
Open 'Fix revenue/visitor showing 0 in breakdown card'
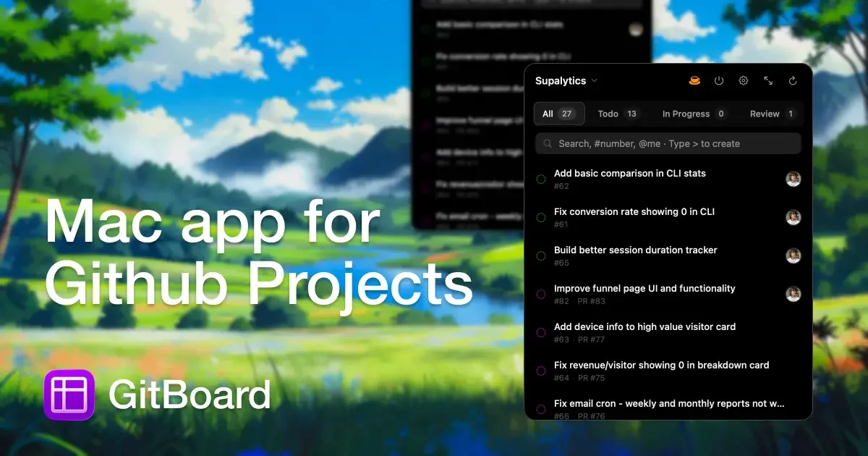pos(661,366)
